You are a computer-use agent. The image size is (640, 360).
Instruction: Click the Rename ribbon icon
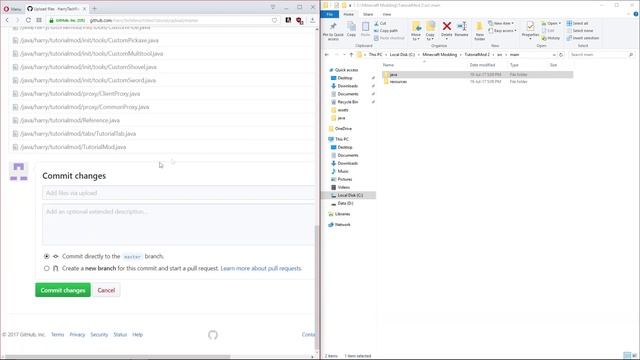point(462,29)
